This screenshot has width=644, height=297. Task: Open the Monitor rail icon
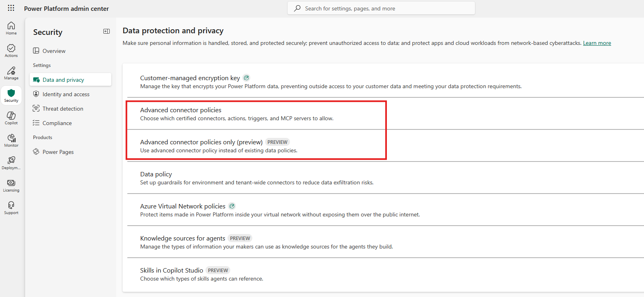[11, 140]
